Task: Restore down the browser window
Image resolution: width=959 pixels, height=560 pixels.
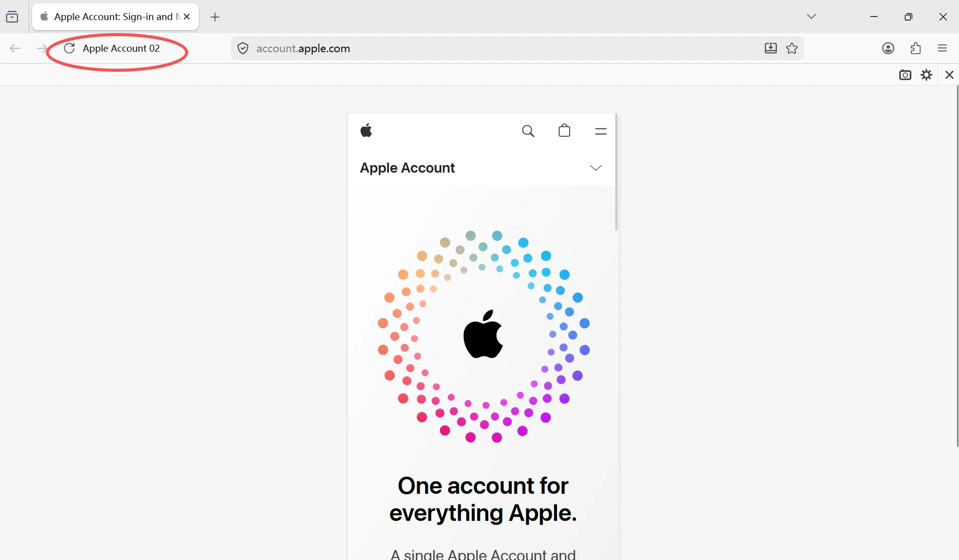Action: coord(908,17)
